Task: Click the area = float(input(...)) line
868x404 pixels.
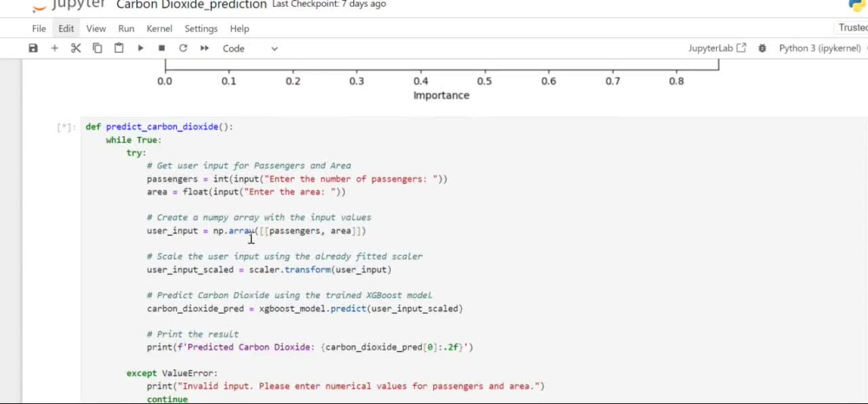Action: [246, 192]
